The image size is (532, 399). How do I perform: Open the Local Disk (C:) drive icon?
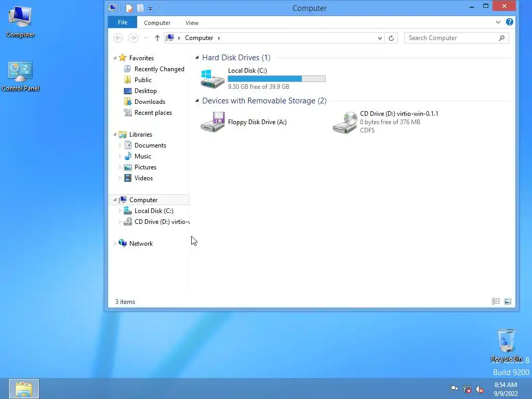212,79
